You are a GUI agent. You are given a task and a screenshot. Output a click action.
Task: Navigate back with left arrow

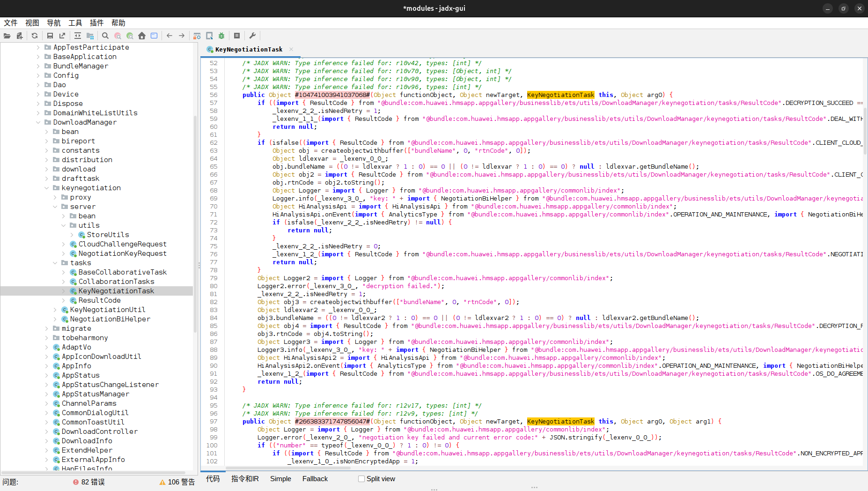[169, 36]
